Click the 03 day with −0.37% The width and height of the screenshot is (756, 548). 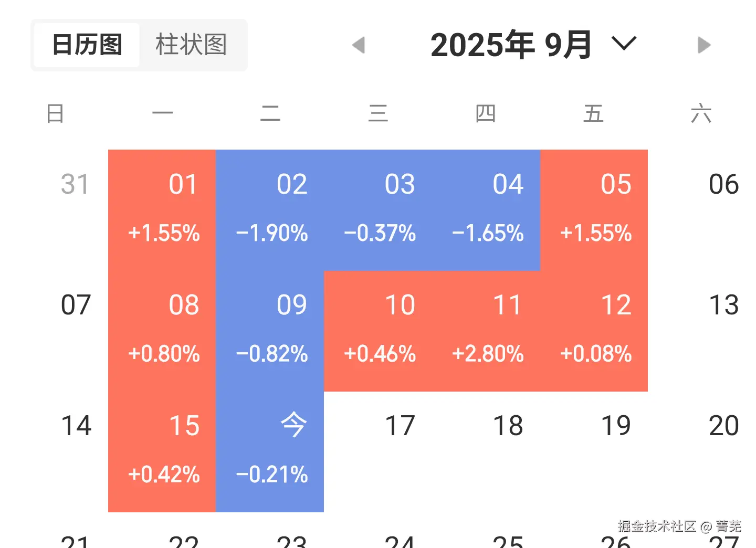[378, 210]
